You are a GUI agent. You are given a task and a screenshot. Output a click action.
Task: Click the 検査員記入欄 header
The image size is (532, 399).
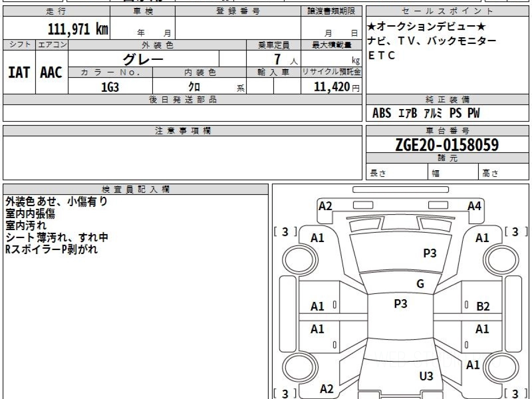[136, 189]
